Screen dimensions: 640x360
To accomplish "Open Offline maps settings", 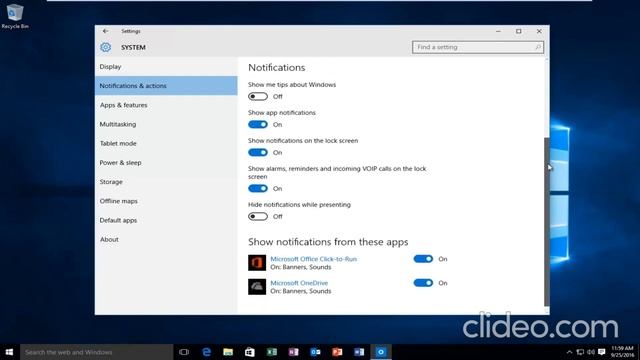I will pyautogui.click(x=166, y=201).
